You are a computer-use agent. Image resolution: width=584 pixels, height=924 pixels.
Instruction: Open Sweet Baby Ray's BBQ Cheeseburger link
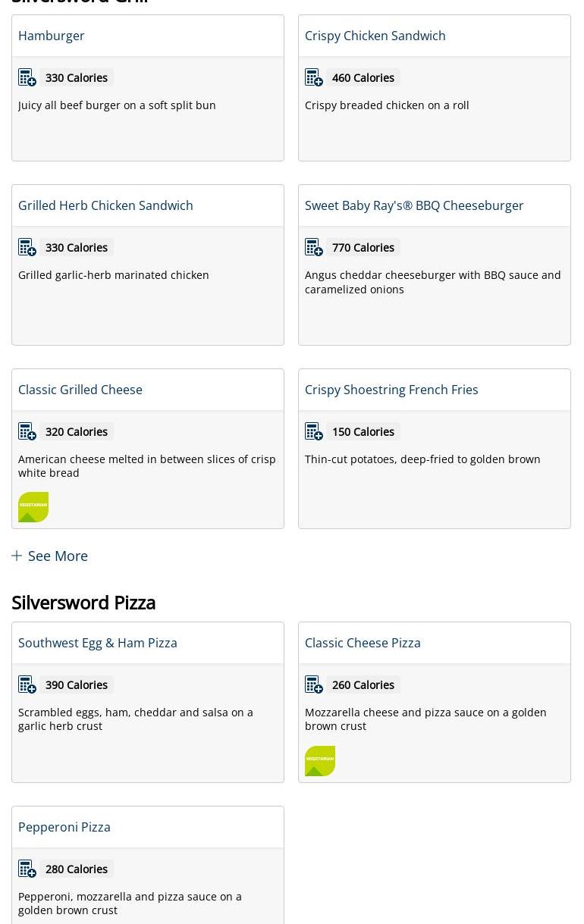coord(414,205)
